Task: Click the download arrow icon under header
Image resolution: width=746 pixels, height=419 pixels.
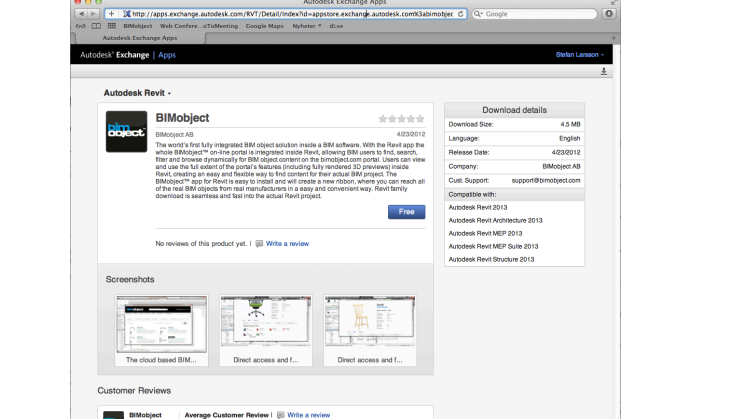Action: [603, 71]
